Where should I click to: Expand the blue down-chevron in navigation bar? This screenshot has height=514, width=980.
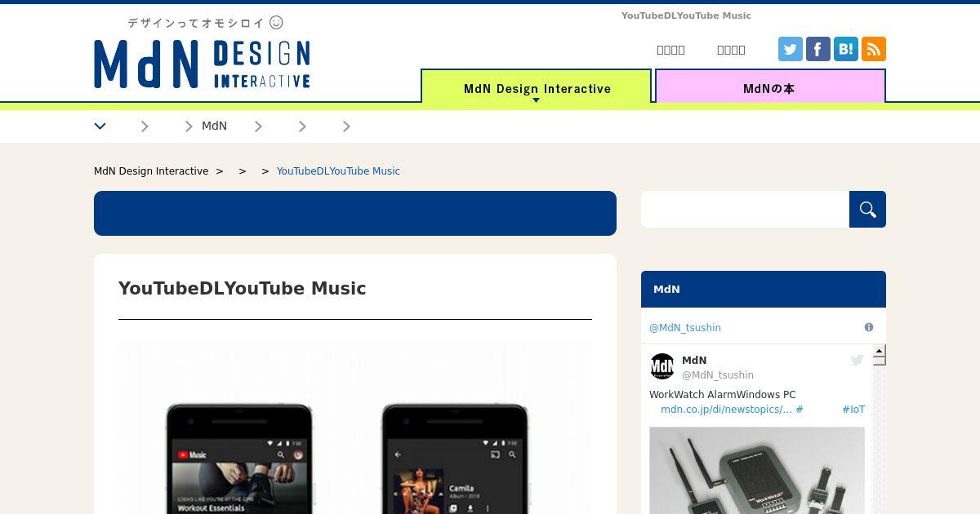[100, 126]
